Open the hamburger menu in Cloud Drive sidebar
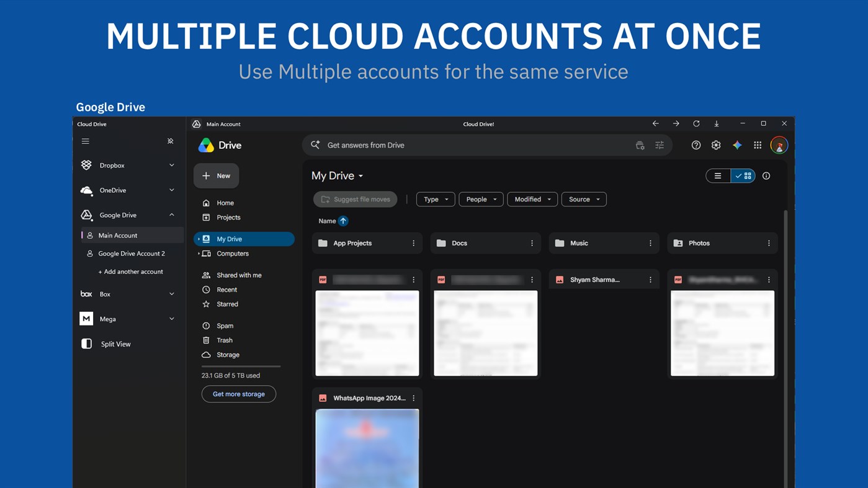 (86, 141)
